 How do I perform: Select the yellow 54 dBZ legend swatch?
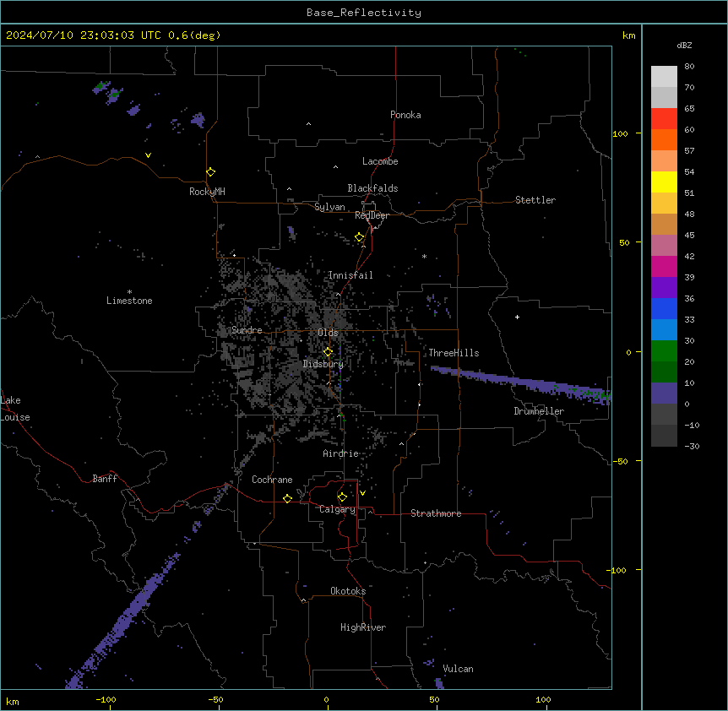[664, 182]
